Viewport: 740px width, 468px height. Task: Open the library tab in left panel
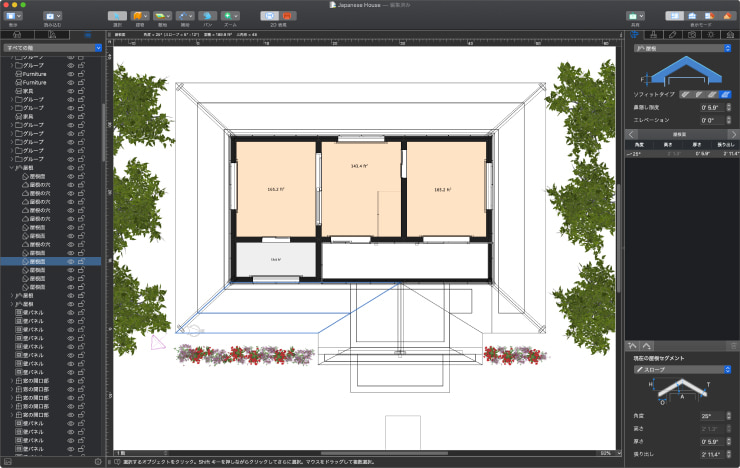(x=17, y=35)
